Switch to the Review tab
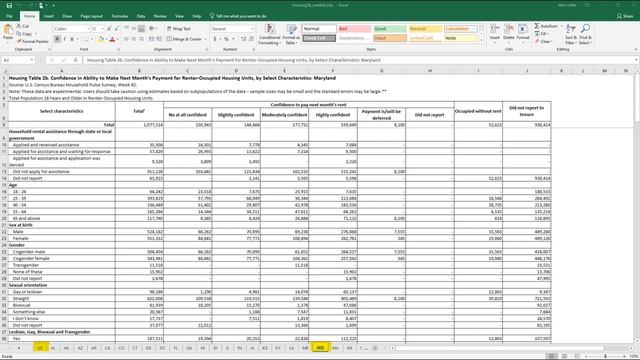Image resolution: width=640 pixels, height=360 pixels. [160, 16]
